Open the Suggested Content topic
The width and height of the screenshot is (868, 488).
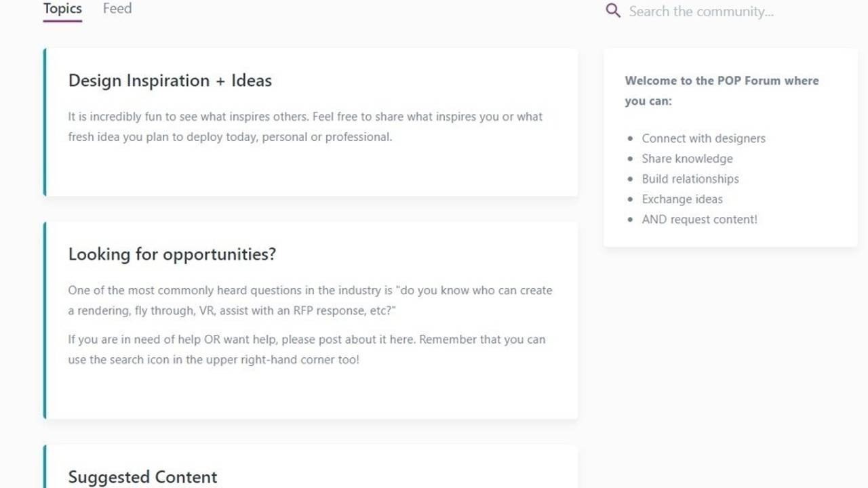(142, 476)
